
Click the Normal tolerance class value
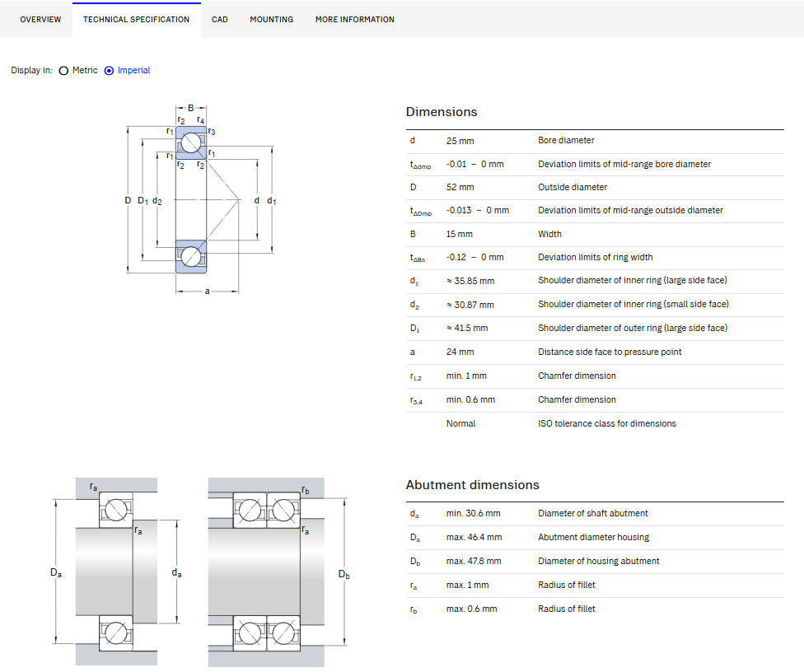tap(461, 423)
